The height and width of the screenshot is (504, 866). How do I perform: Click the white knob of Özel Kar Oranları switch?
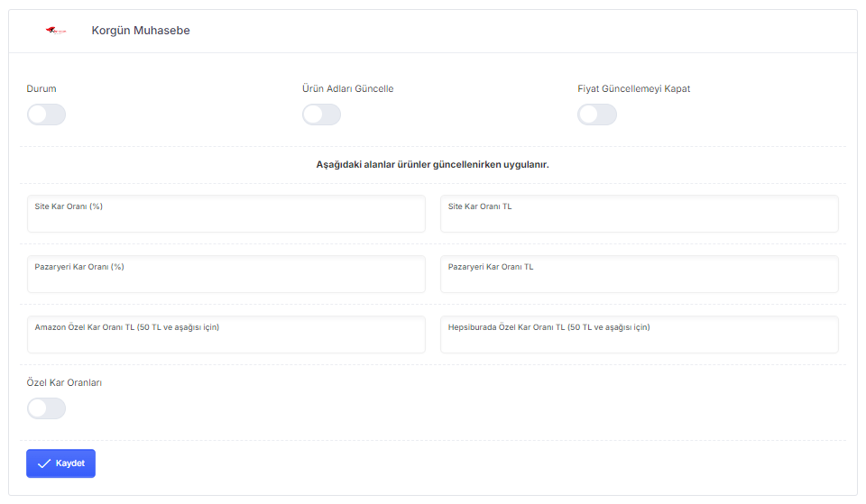pos(38,408)
